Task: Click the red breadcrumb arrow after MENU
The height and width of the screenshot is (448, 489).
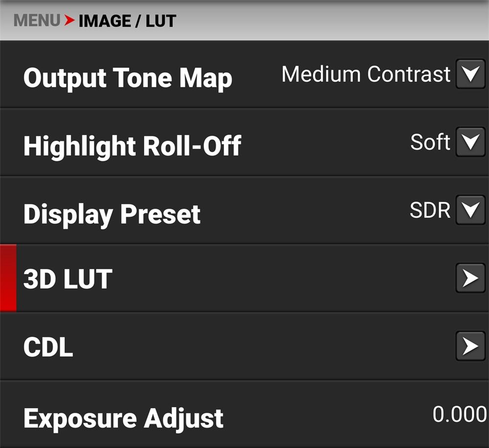Action: 69,21
